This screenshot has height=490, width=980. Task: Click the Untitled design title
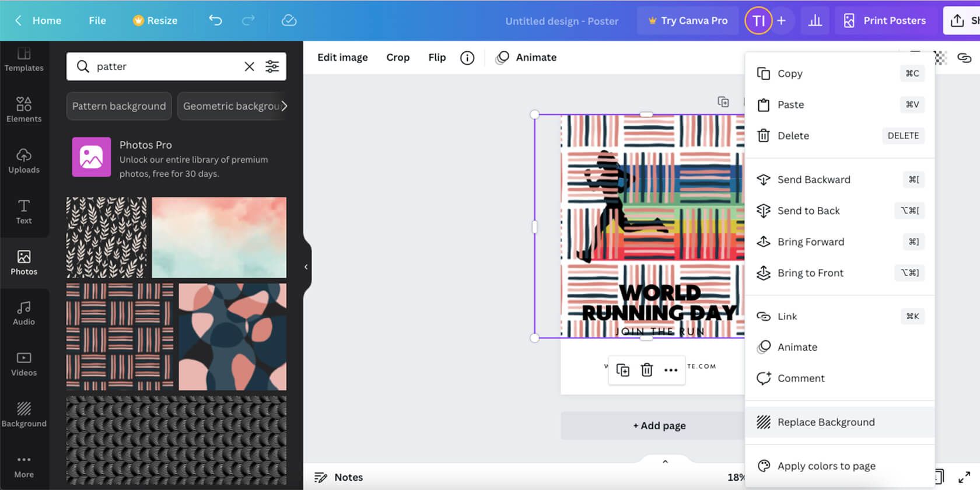pos(562,21)
